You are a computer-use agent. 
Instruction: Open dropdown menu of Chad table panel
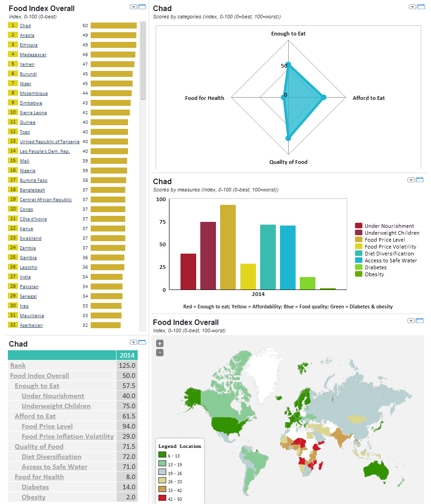point(134,342)
